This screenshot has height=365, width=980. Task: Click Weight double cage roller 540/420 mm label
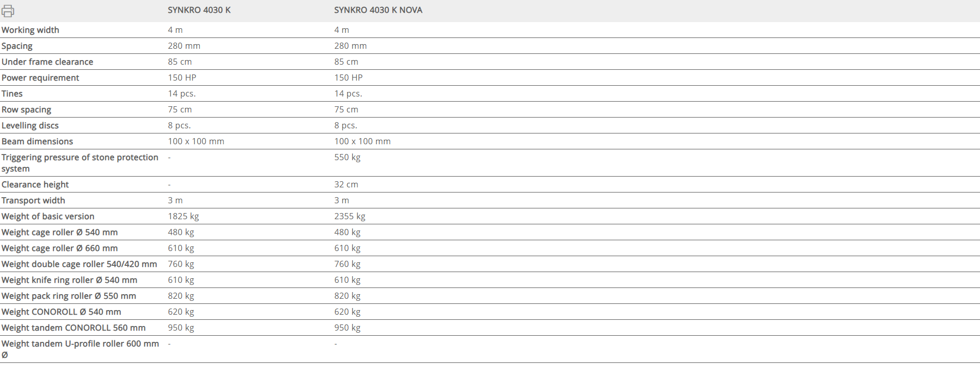[79, 264]
